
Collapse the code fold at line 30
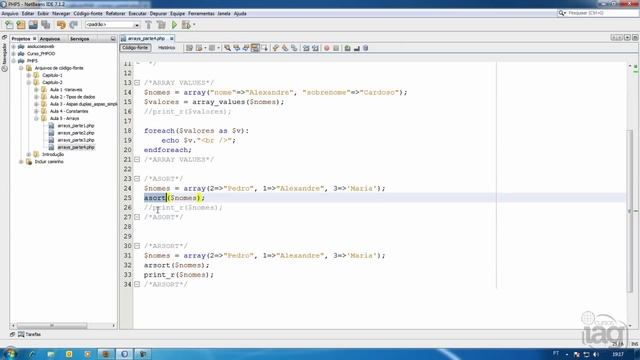137,246
